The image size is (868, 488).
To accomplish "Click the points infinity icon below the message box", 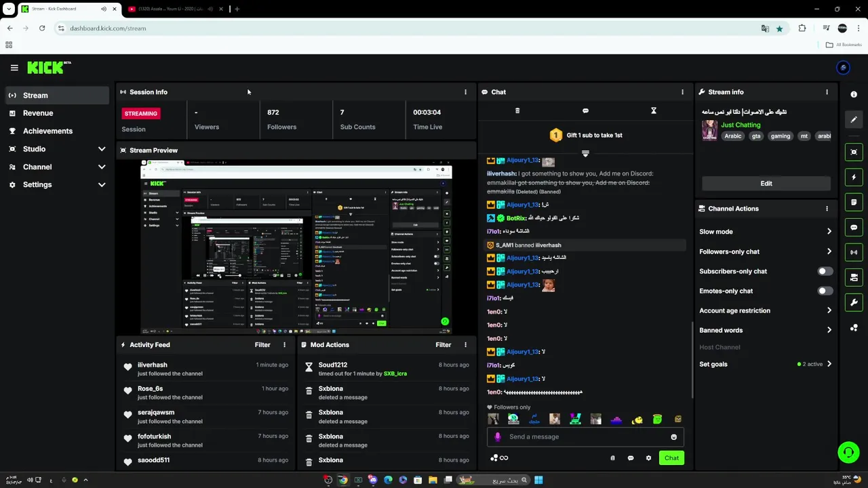I will coord(499,458).
